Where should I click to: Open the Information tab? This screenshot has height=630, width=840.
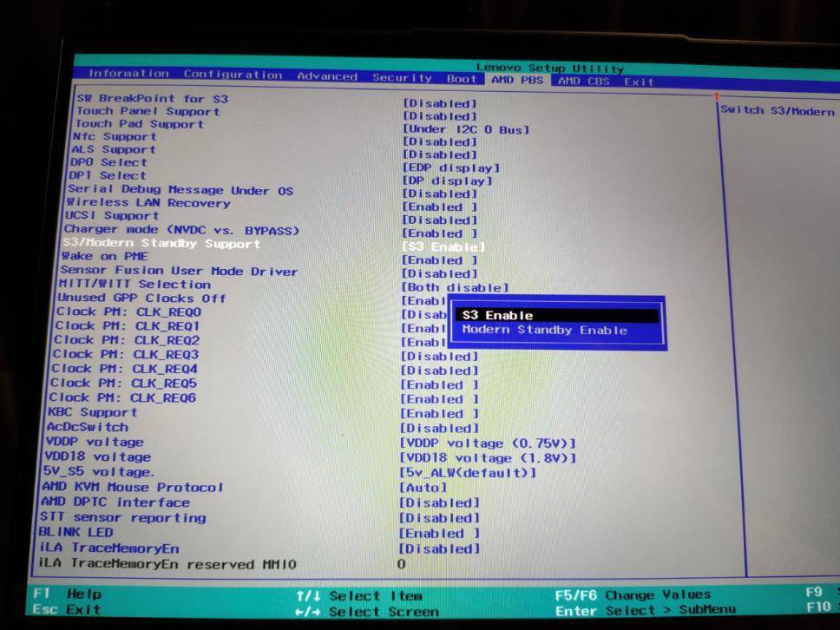[128, 74]
